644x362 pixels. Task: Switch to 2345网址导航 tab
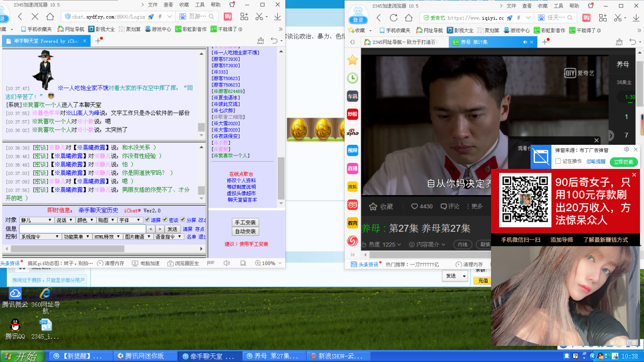click(404, 42)
